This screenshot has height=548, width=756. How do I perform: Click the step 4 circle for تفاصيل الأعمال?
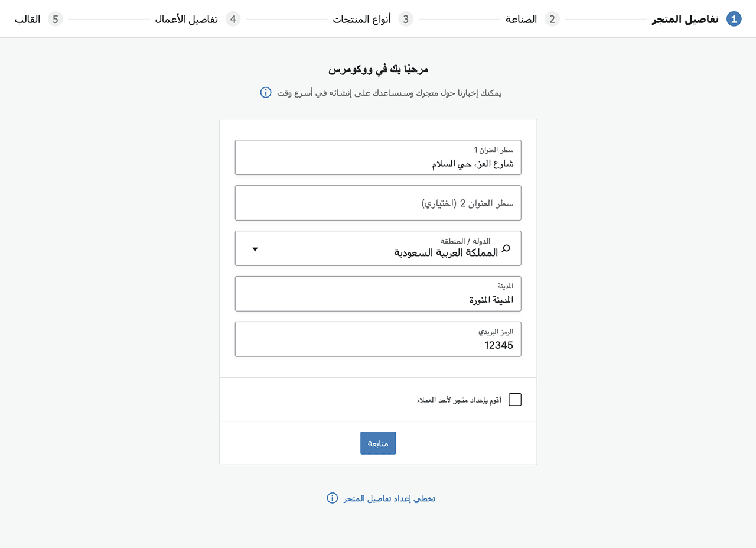(x=233, y=18)
